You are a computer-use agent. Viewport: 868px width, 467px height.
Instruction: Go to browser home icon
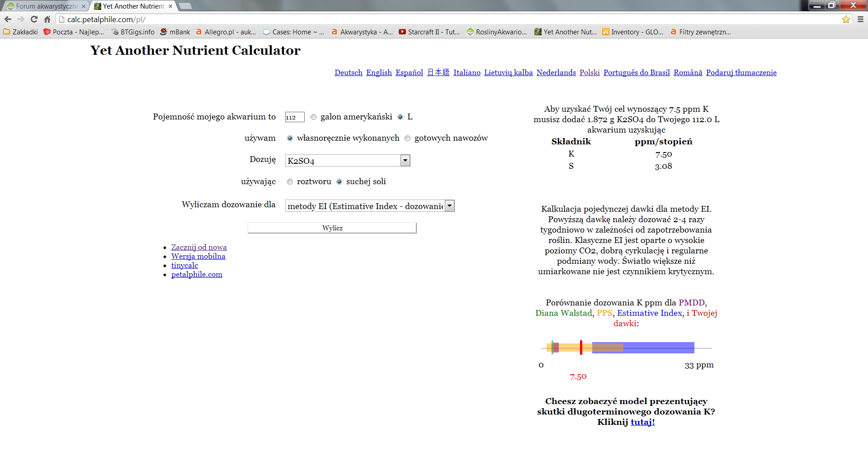47,19
